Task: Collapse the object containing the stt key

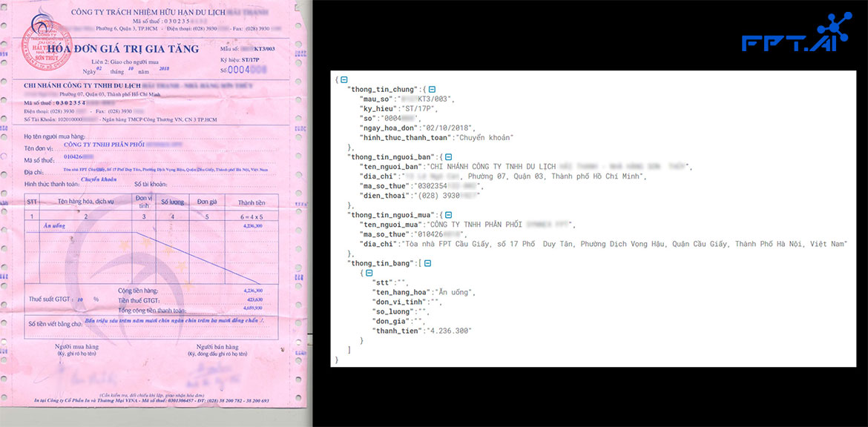Action: (369, 274)
